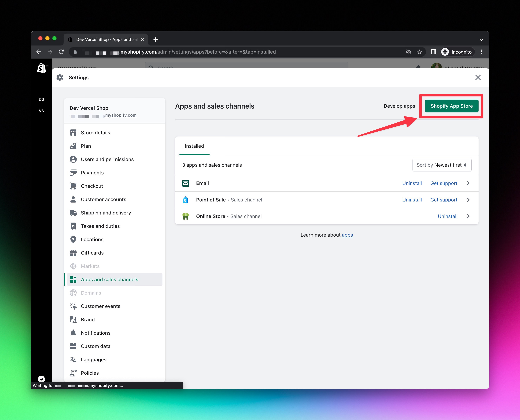Select the Installed tab

tap(194, 146)
